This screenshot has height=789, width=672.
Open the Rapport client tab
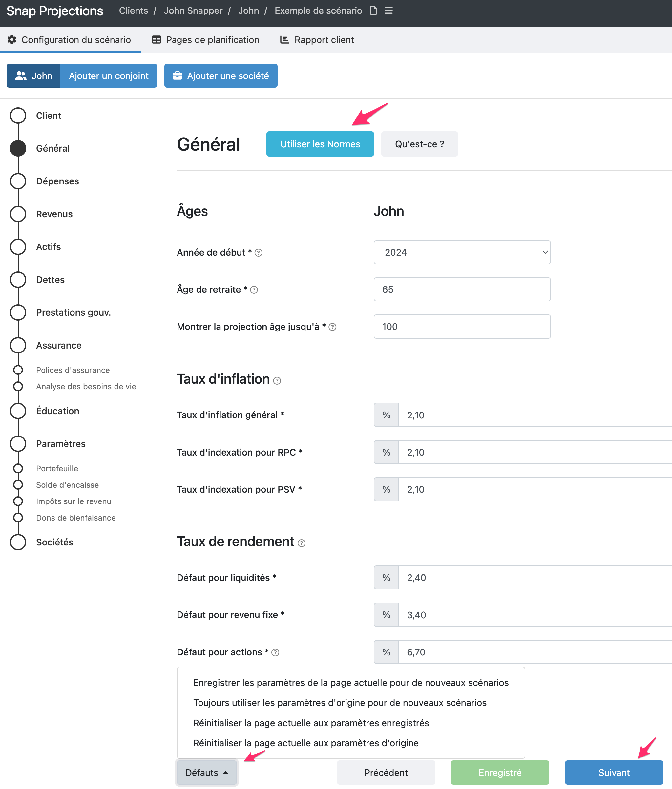[x=317, y=40]
